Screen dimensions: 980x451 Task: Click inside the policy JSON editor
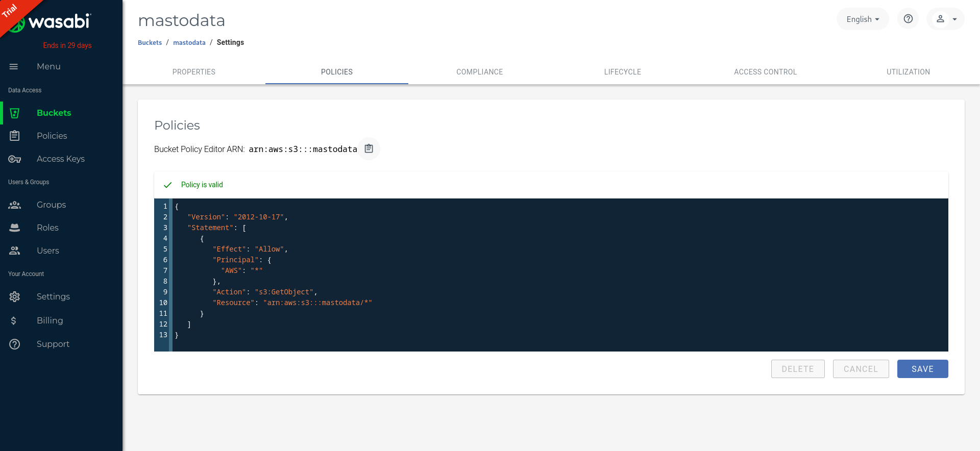[560, 275]
